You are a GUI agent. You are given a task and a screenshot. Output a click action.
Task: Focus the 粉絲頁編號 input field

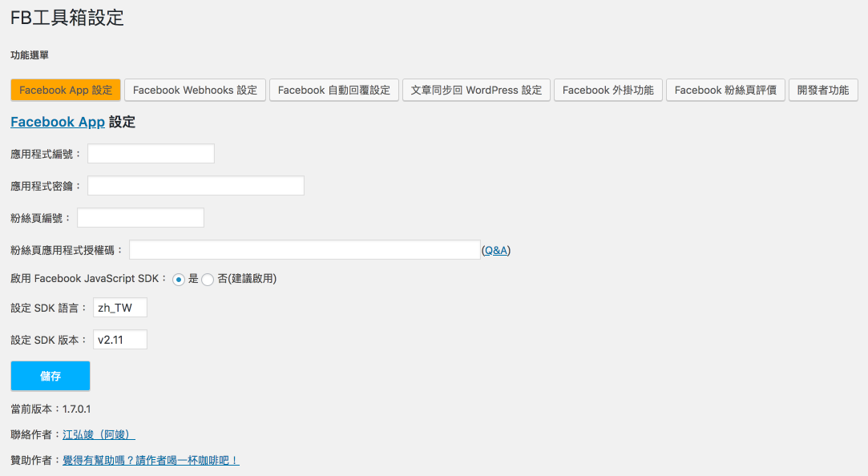140,218
